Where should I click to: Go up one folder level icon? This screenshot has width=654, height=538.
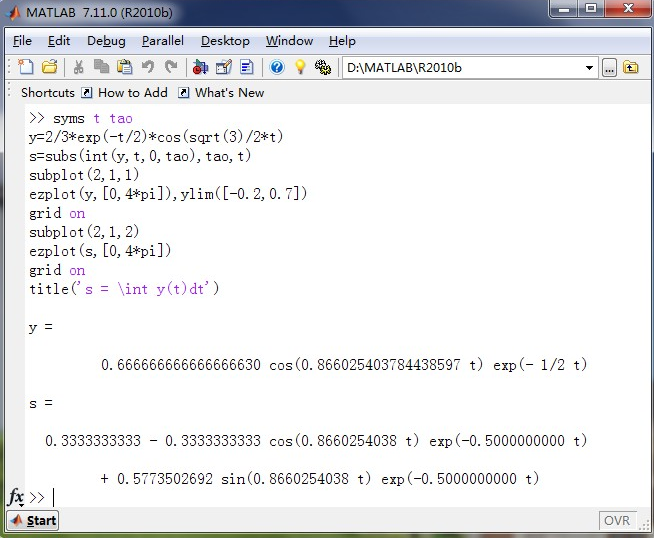[x=631, y=67]
